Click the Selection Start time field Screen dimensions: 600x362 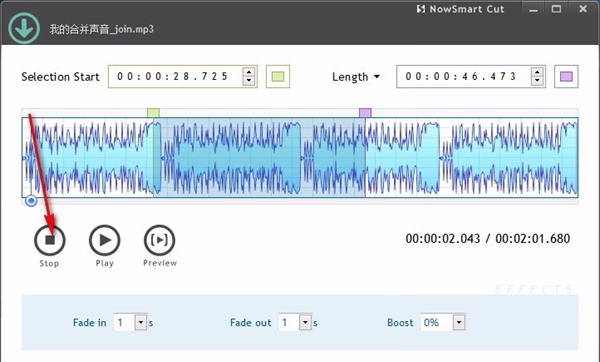point(176,77)
